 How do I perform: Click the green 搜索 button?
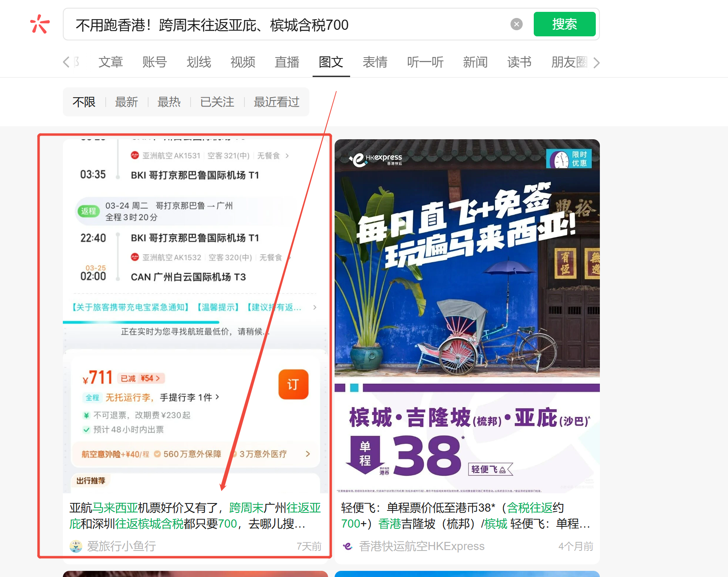[564, 24]
